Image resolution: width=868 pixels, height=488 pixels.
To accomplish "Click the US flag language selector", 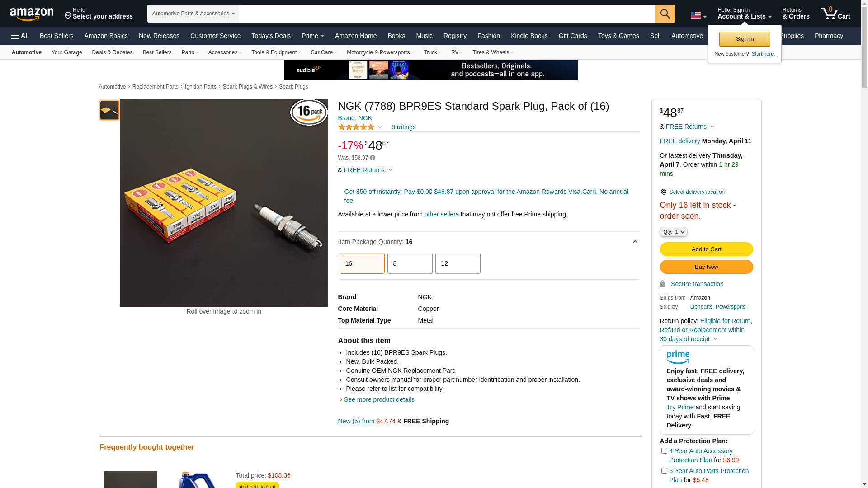I will point(698,15).
